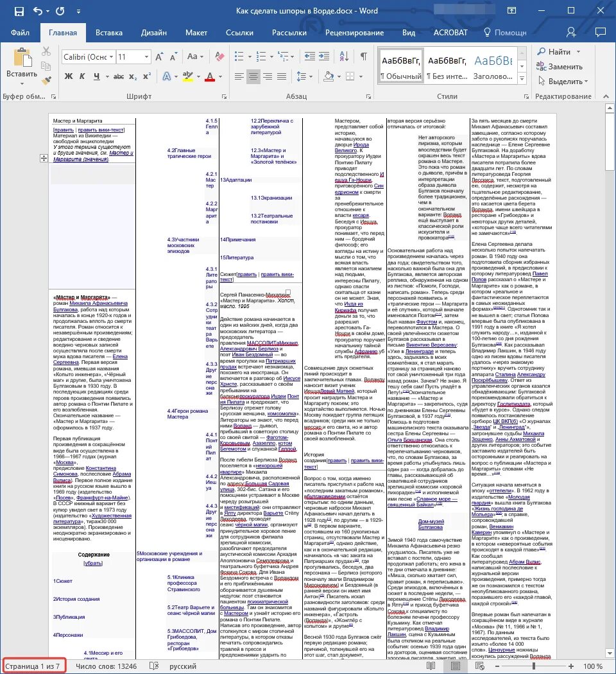This screenshot has height=674, width=616.
Task: Zoom in with the plus button
Action: coord(571,666)
